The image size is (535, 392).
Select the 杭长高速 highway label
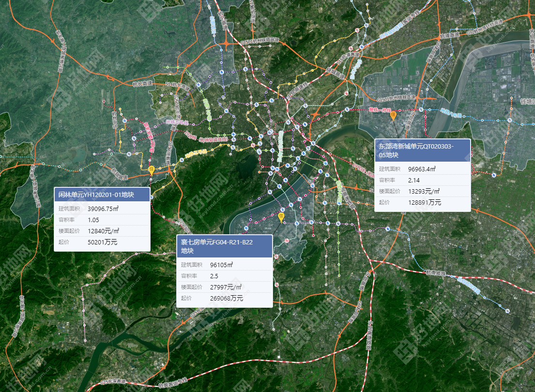click(142, 84)
